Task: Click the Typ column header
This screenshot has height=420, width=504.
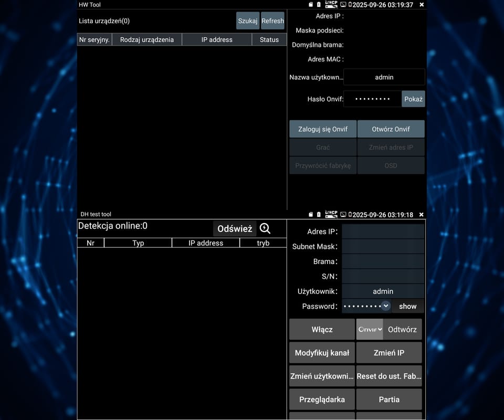Action: [138, 243]
